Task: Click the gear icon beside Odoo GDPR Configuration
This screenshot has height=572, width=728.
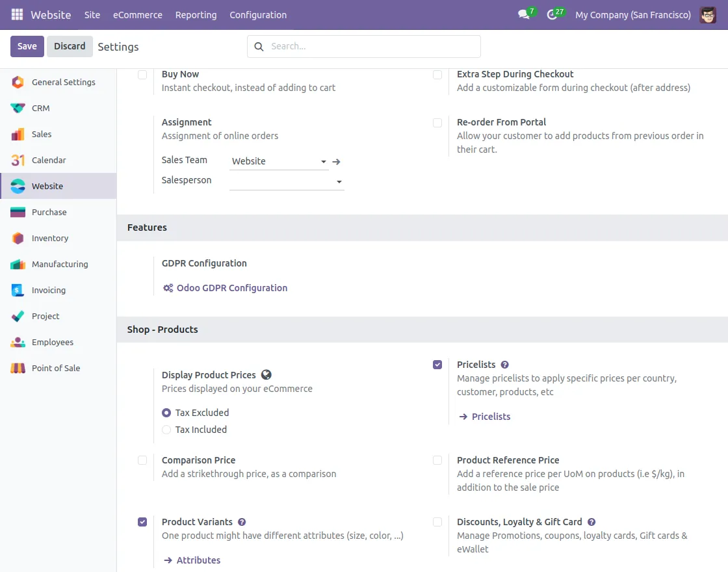Action: [x=168, y=287]
